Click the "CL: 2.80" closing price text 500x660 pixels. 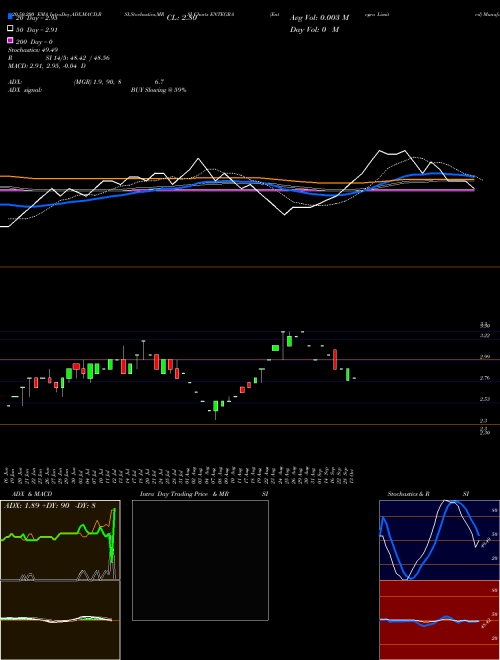click(182, 18)
